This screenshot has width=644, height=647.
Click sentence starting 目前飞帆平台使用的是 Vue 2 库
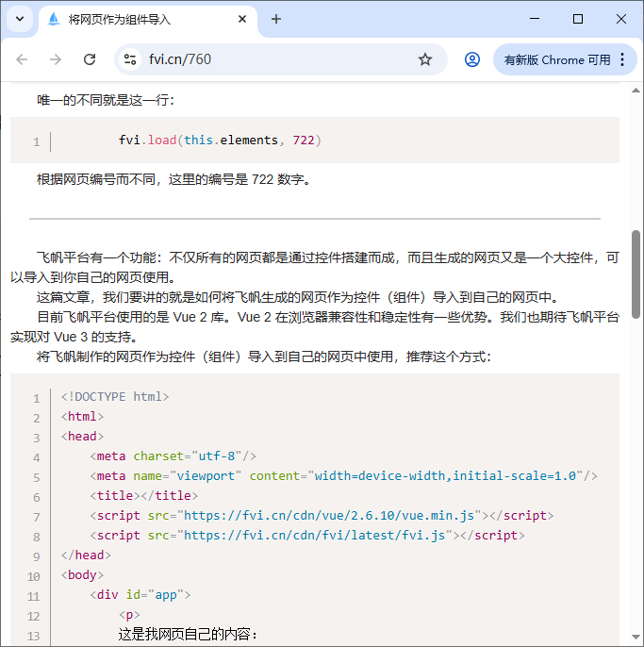pos(315,326)
